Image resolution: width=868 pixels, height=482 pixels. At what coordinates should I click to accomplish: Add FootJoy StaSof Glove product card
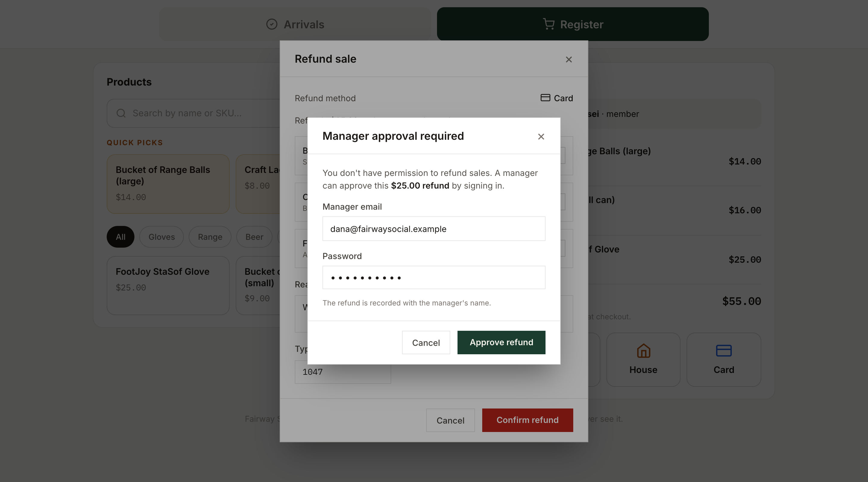[x=168, y=286]
